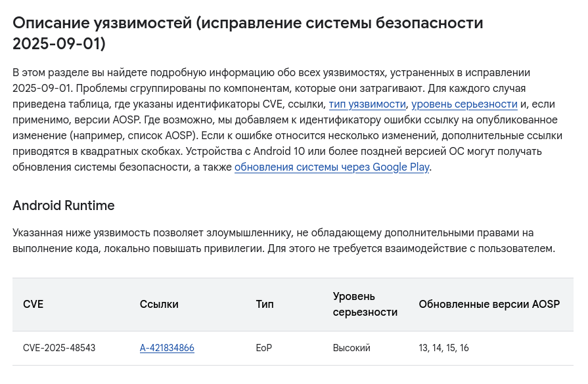Open the "уровень серьезности" link
The width and height of the screenshot is (588, 384).
(x=464, y=104)
